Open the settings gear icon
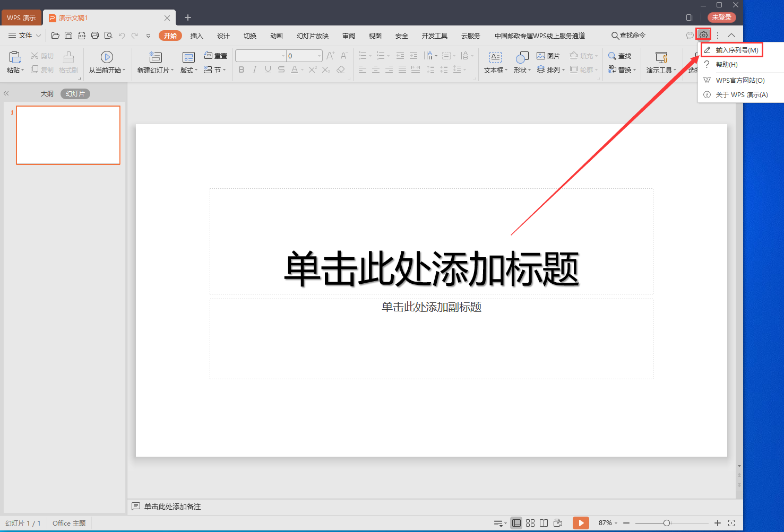Viewport: 784px width, 532px height. pyautogui.click(x=703, y=35)
